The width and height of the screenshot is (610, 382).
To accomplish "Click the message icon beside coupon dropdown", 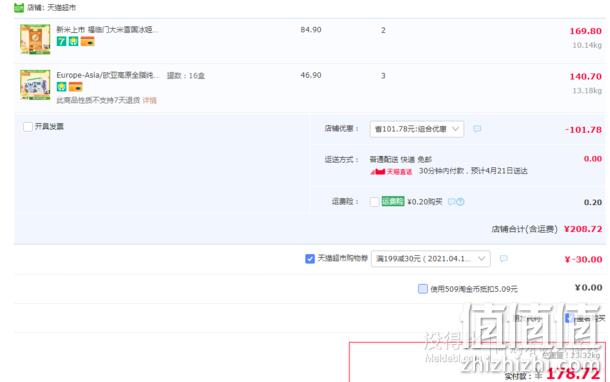I will tap(503, 259).
